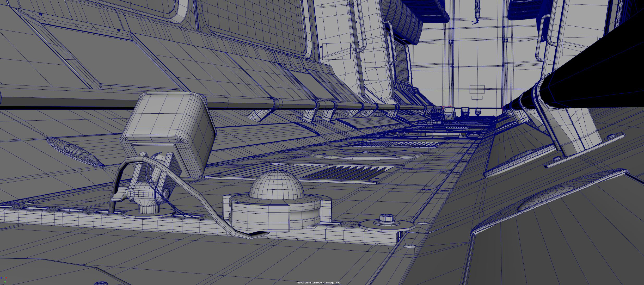644x285 pixels.
Task: Select the nearest slatted floor vent grille
Action: click(336, 173)
